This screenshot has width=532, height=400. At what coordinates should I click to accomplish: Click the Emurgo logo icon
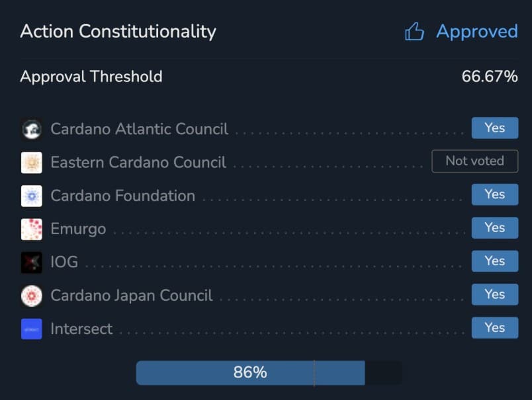pos(31,229)
